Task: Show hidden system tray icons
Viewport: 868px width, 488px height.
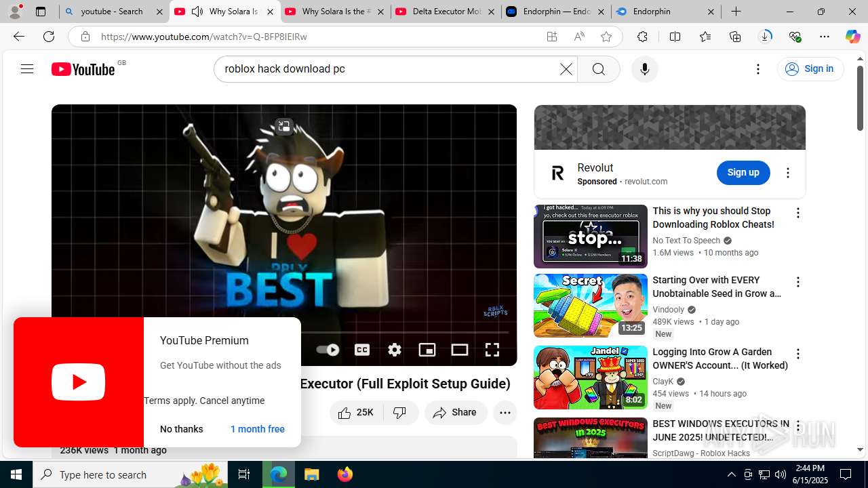Action: click(731, 474)
